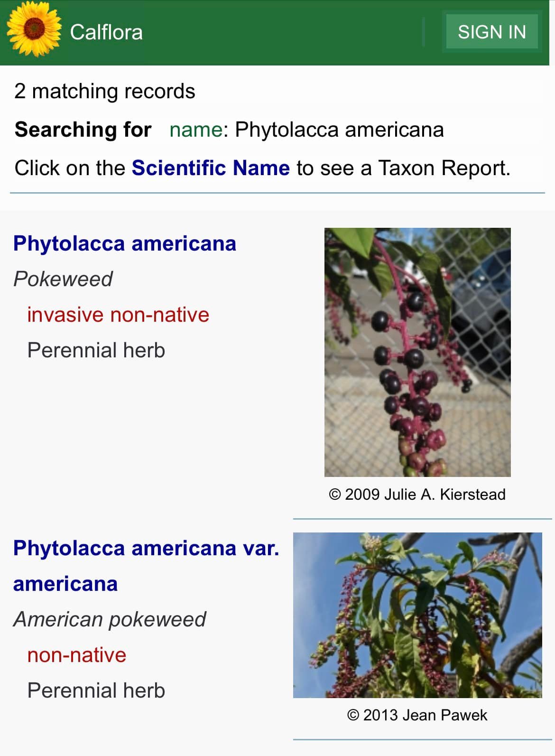Screen dimensions: 555x756
Task: Click the '2 matching records' result count
Action: [x=105, y=91]
